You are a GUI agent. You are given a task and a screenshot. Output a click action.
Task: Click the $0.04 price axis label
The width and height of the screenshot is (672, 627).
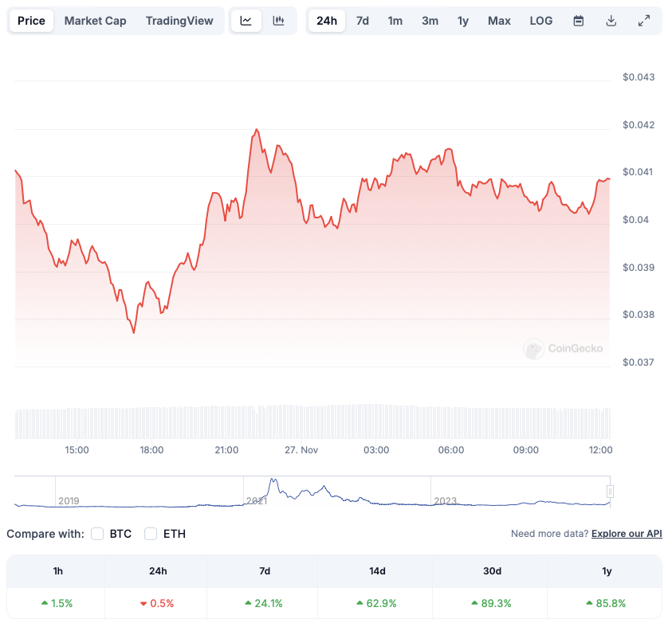pos(635,220)
